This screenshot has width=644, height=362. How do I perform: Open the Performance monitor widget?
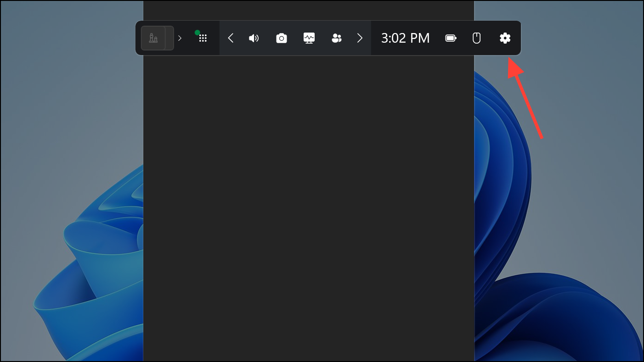pos(309,38)
